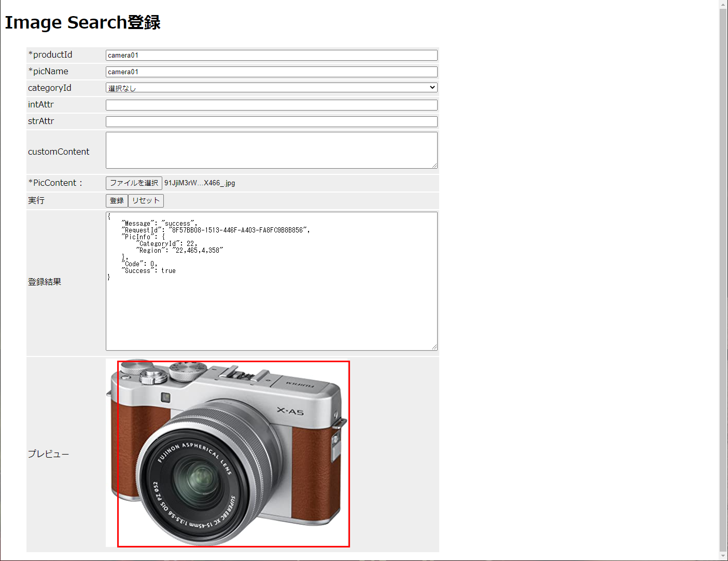Click the scrollbar down arrow
Image resolution: width=728 pixels, height=561 pixels.
click(x=723, y=556)
